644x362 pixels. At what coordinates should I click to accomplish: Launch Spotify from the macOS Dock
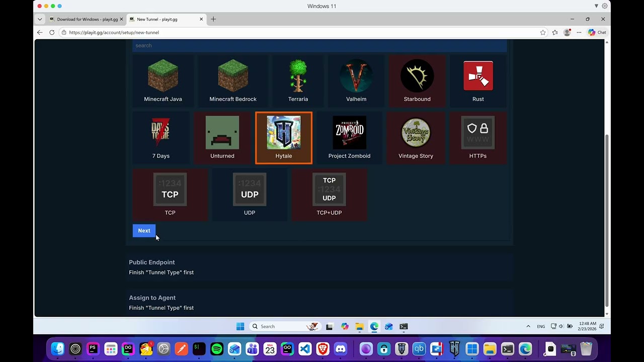click(217, 348)
